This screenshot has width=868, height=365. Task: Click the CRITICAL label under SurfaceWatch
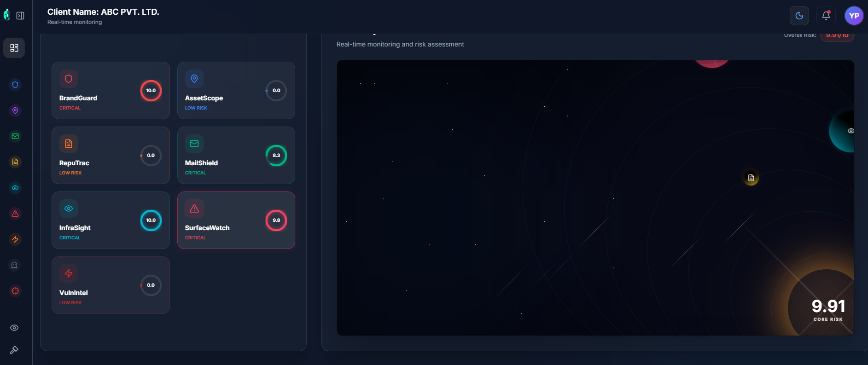(196, 238)
